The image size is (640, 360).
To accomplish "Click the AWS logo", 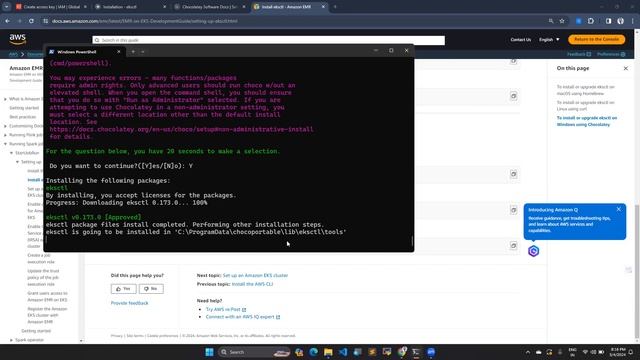I will point(18,39).
